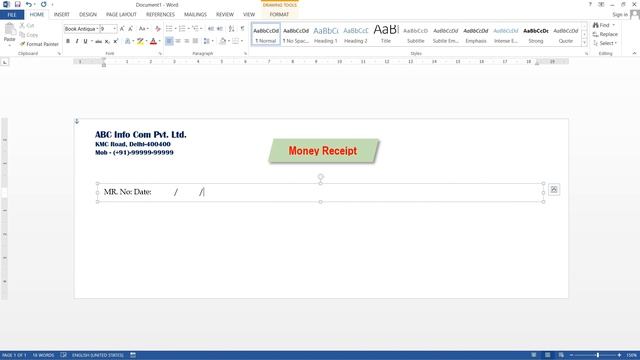Open the Clipboard pane launcher
640x360 pixels.
coord(59,53)
